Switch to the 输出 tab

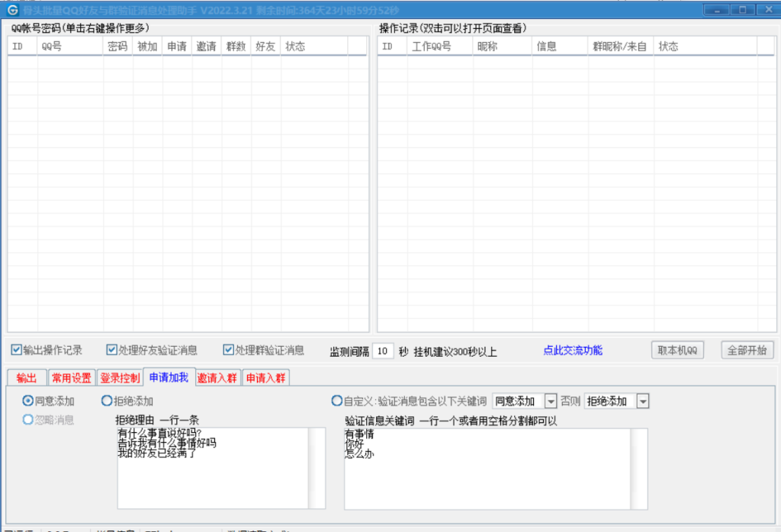(27, 378)
